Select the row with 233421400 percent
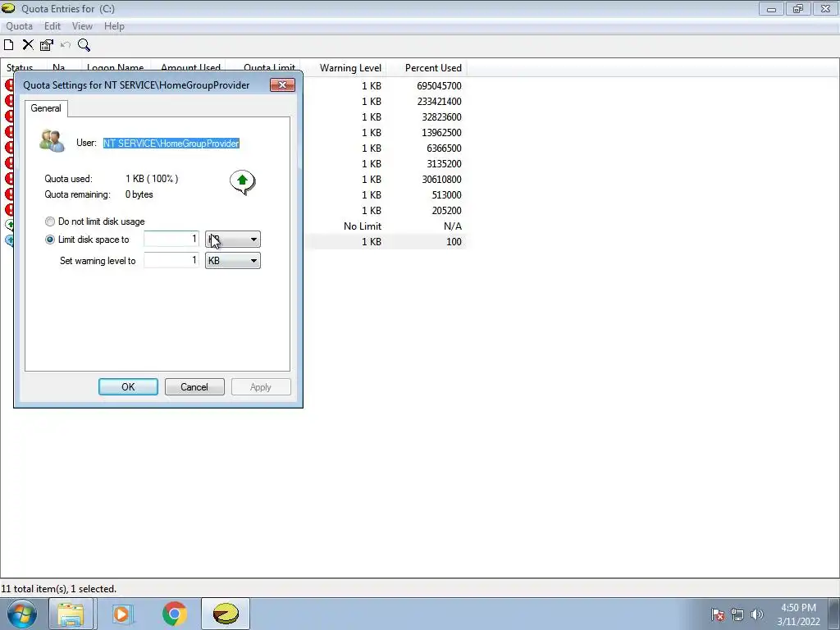This screenshot has width=840, height=630. [385, 101]
